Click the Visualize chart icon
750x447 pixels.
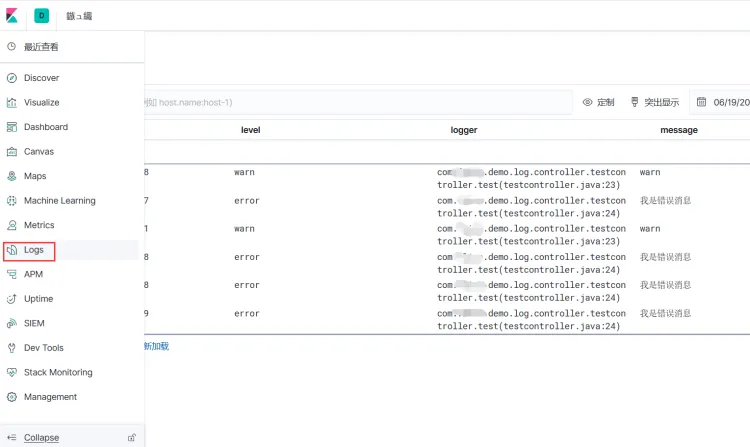(x=11, y=102)
